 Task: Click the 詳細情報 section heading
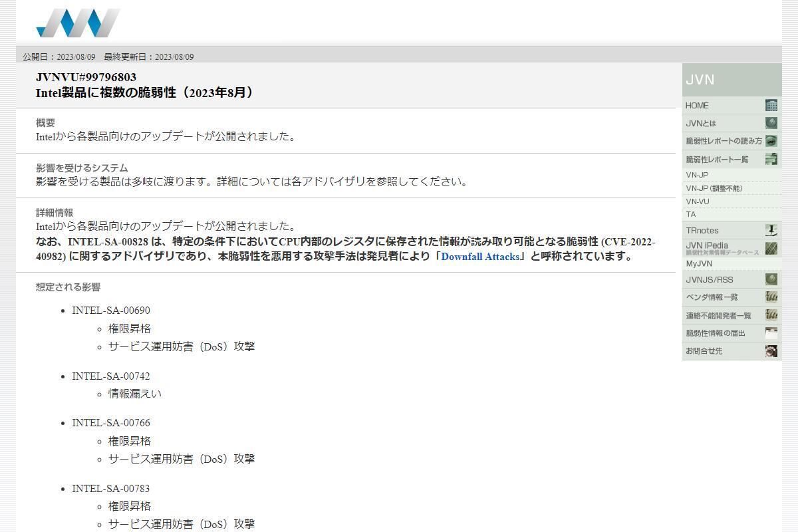point(55,213)
